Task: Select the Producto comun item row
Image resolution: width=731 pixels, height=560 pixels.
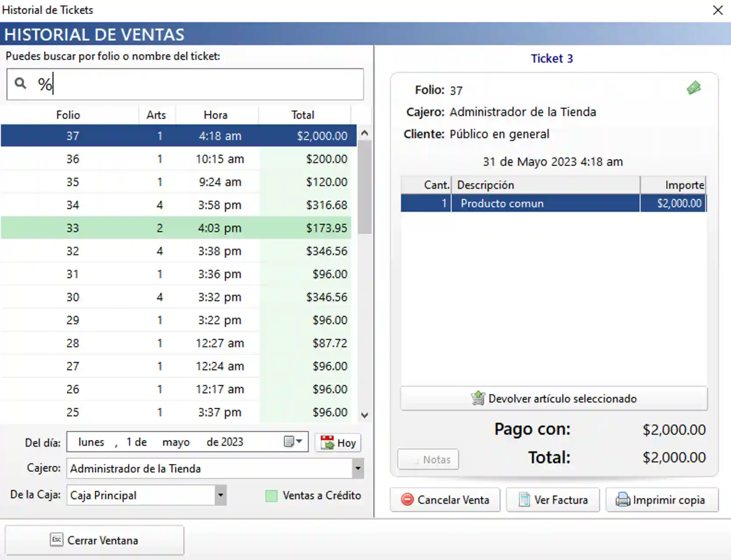Action: click(x=553, y=203)
